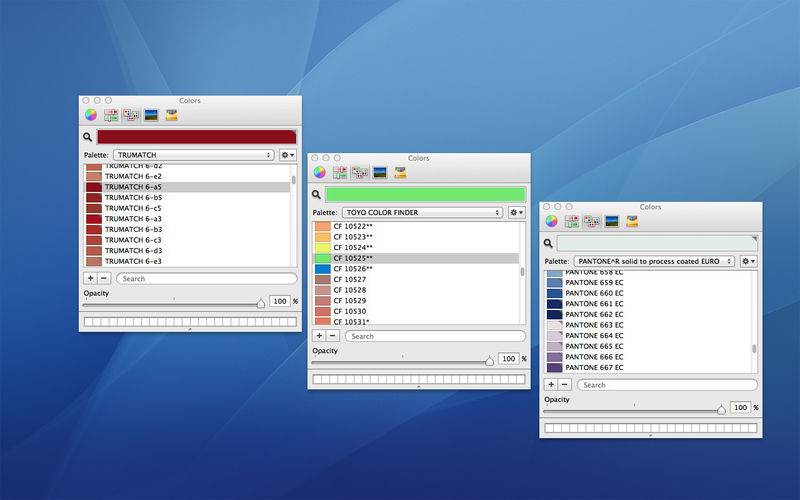Click opacity value field in PANTONE window

coord(740,408)
